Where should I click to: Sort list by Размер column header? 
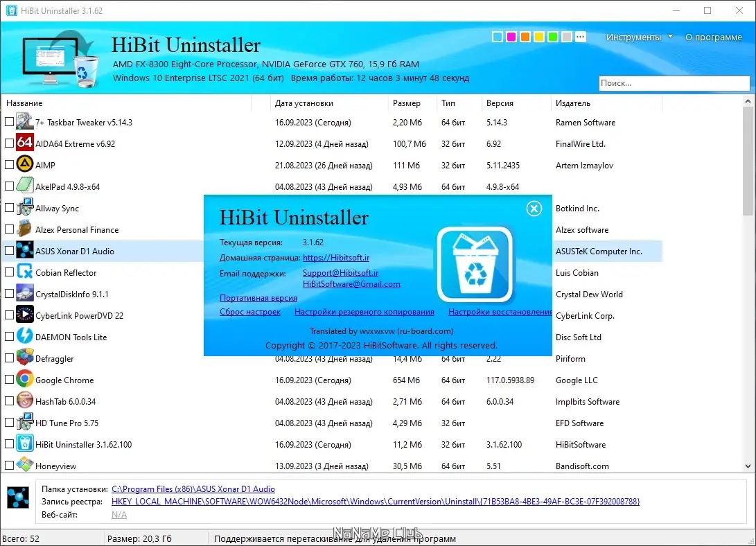412,103
